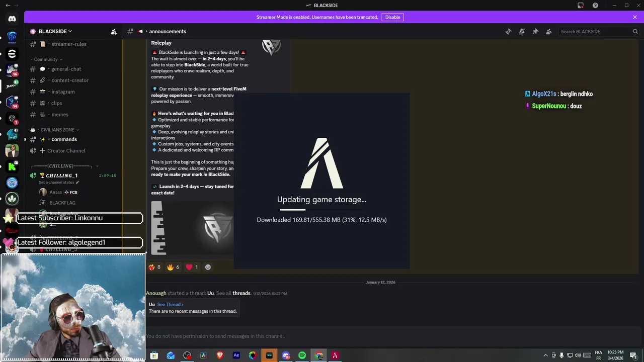Viewport: 644px width, 362px height.
Task: Open the instagram channel
Action: tap(63, 92)
